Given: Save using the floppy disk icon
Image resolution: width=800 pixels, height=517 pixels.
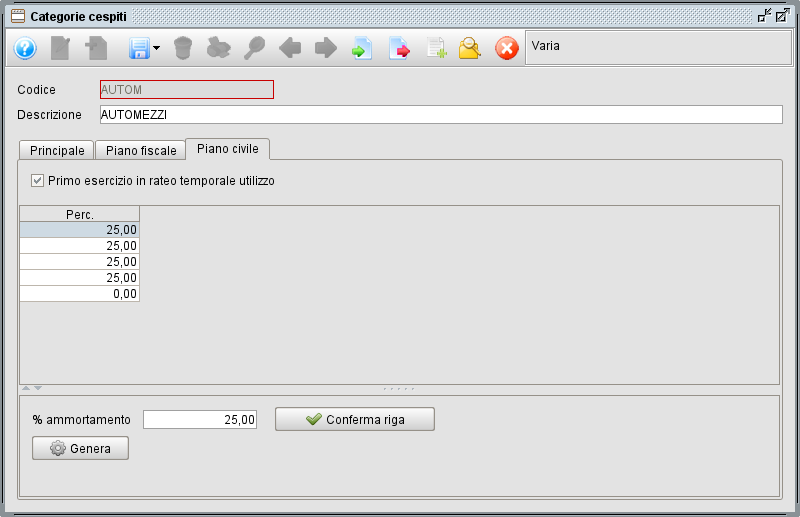Looking at the screenshot, I should pos(139,48).
